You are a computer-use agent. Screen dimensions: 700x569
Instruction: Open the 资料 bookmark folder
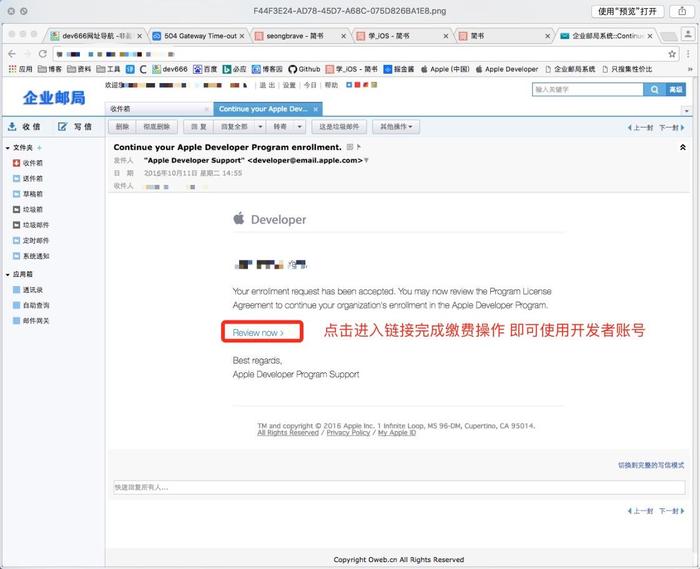(79, 69)
